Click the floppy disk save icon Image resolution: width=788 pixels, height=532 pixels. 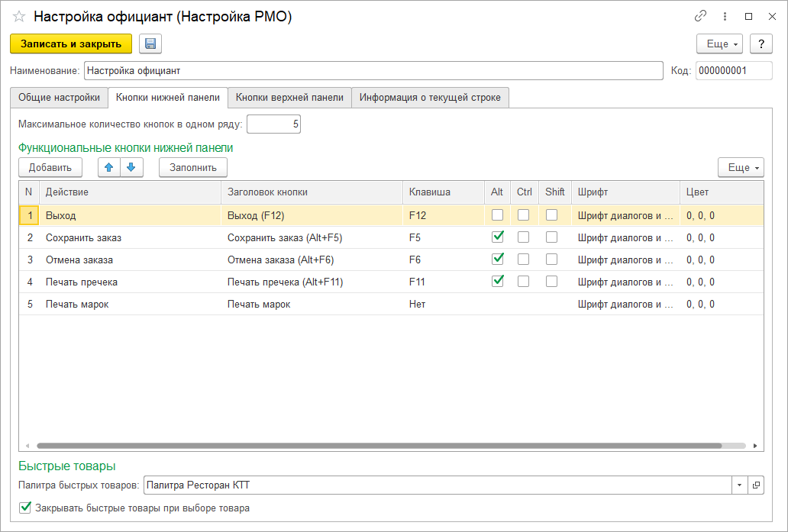point(150,44)
